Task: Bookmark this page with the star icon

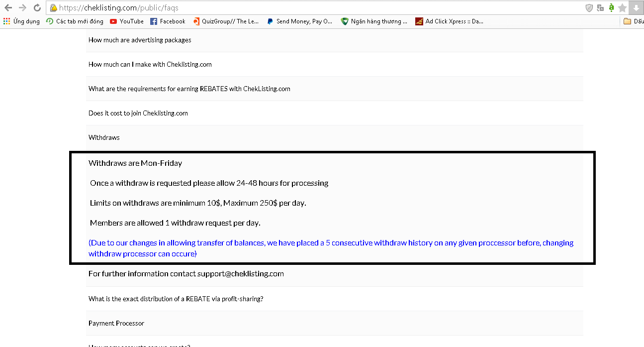Action: [623, 8]
